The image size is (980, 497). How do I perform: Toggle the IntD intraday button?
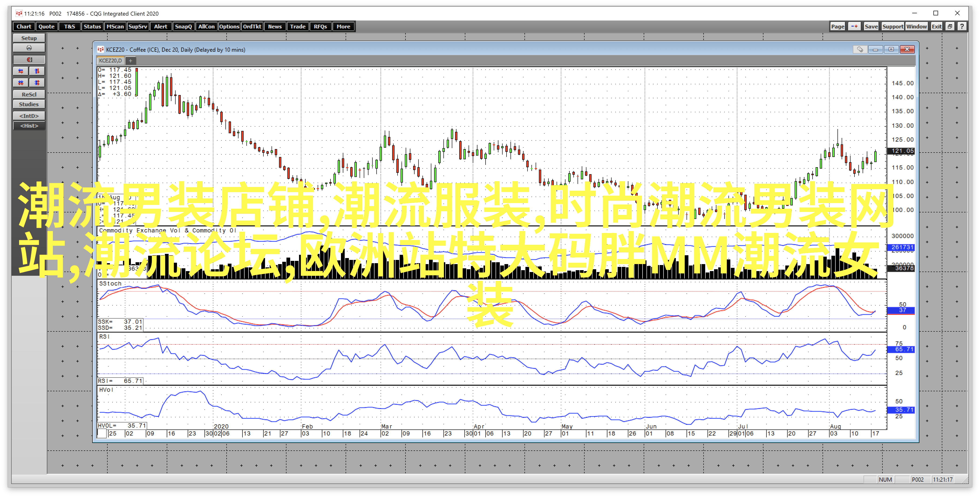pyautogui.click(x=29, y=116)
